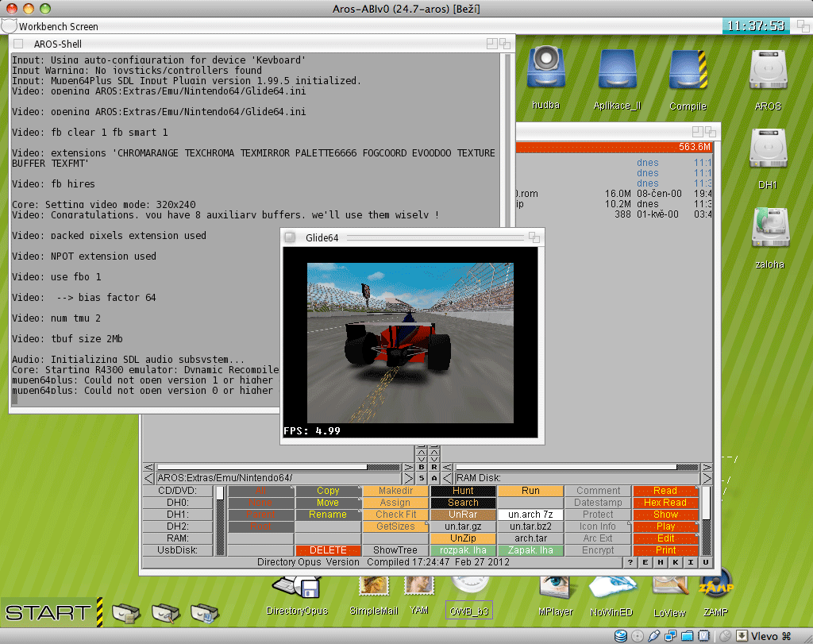813x644 pixels.
Task: Open the Compile drawer on desktop
Action: pos(688,72)
